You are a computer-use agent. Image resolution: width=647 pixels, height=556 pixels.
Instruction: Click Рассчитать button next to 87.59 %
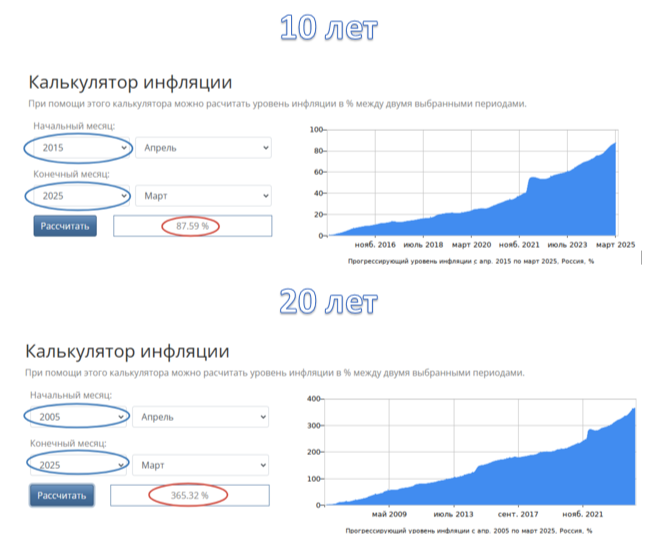(x=65, y=226)
